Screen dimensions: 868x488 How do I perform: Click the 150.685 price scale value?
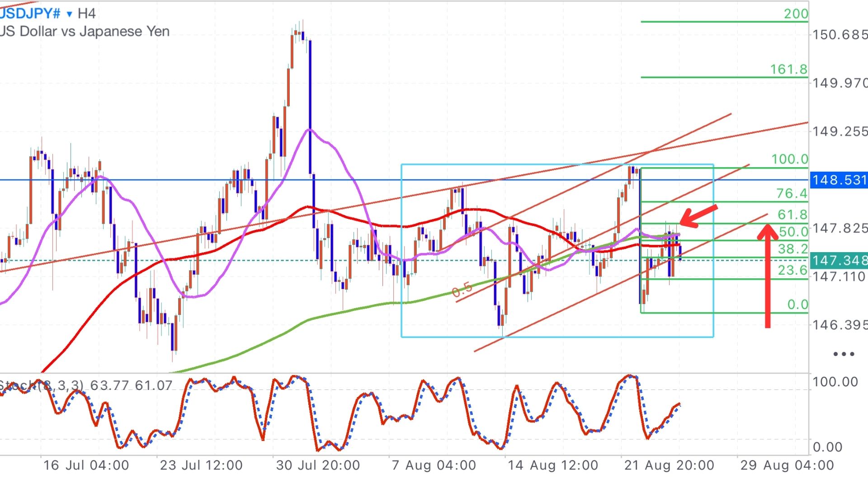(840, 35)
